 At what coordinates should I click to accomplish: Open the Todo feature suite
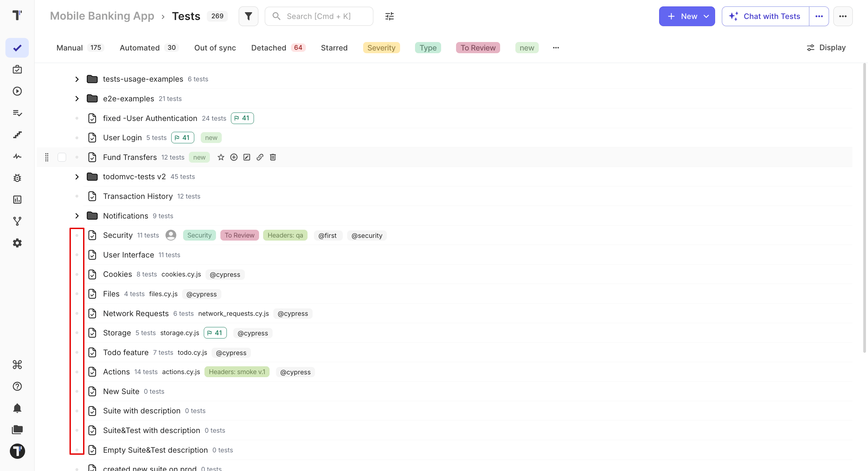pyautogui.click(x=126, y=352)
